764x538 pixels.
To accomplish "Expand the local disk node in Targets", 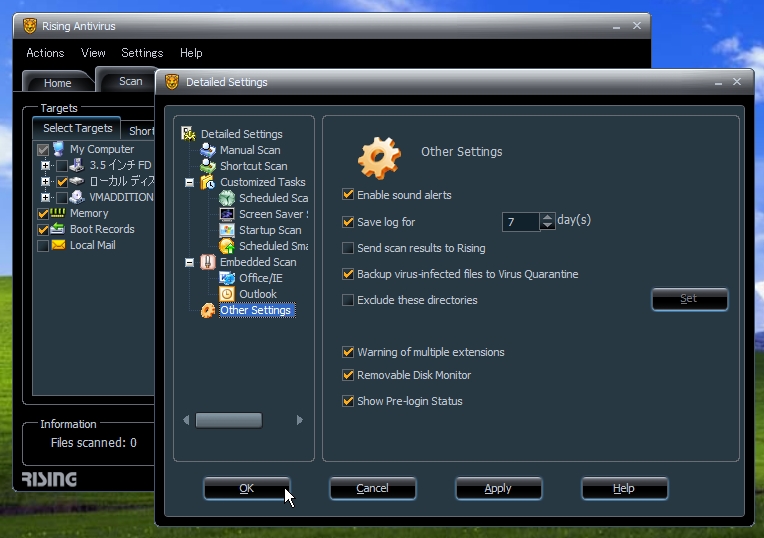I will 45,182.
